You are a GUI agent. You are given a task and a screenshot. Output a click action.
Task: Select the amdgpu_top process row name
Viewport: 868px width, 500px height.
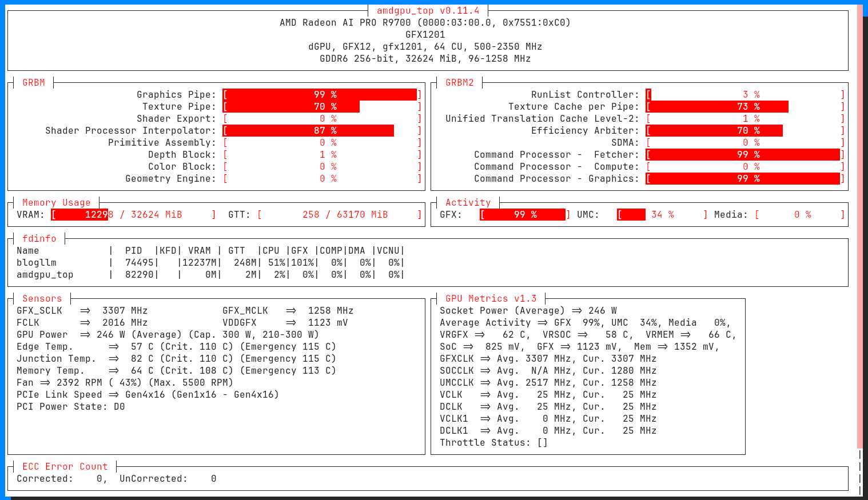[x=45, y=274]
